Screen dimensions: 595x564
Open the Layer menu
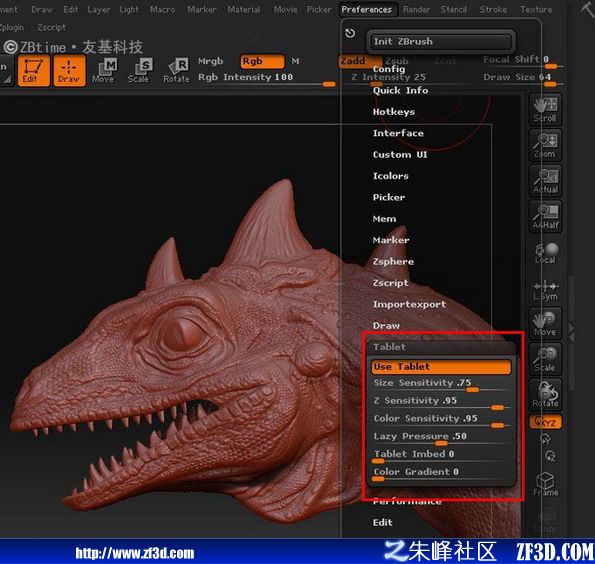click(99, 9)
